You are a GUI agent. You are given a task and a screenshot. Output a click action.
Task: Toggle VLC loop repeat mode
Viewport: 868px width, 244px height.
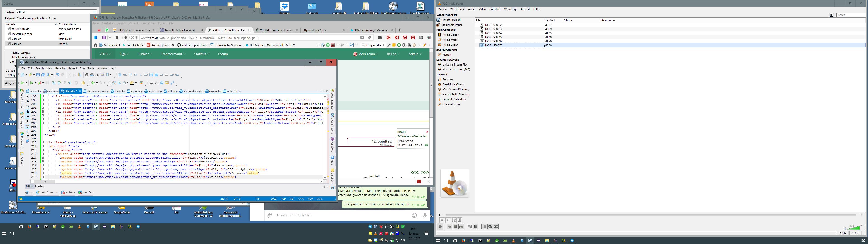pos(490,227)
